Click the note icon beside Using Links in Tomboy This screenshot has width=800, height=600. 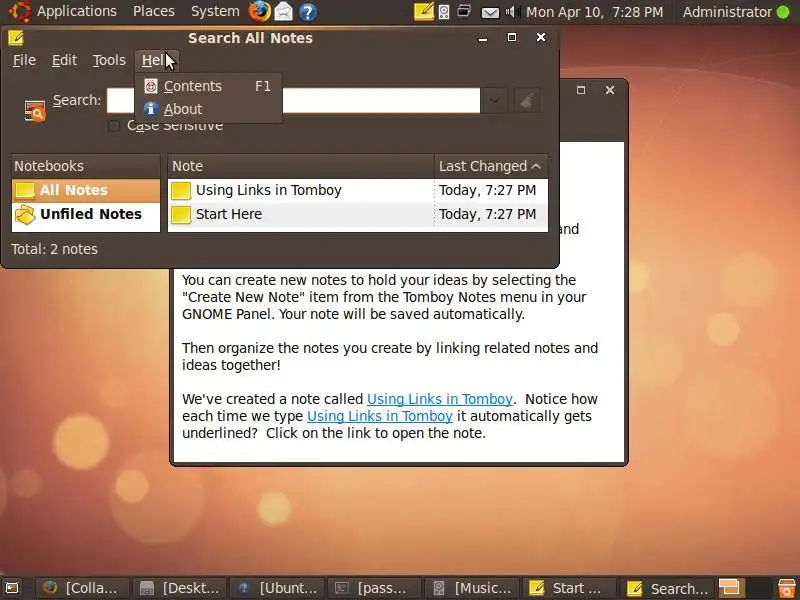pyautogui.click(x=181, y=190)
